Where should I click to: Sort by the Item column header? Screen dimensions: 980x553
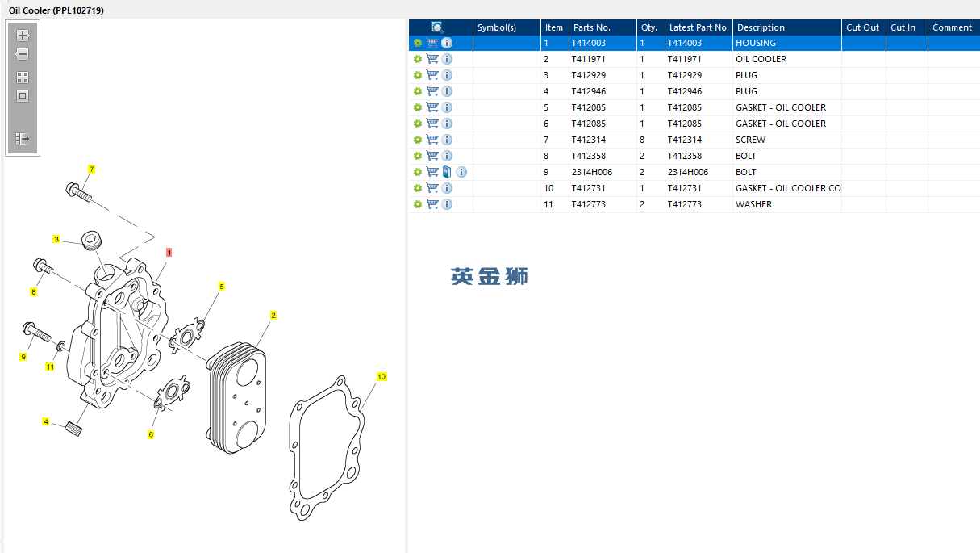tap(555, 27)
